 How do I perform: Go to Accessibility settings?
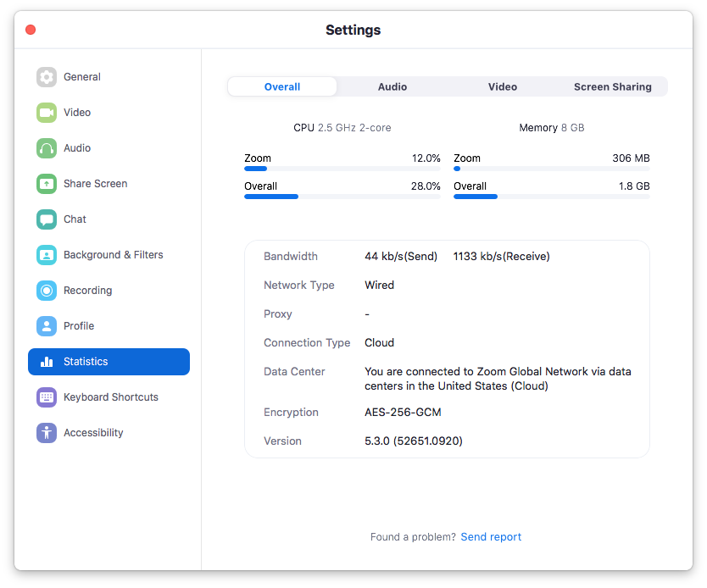[93, 433]
